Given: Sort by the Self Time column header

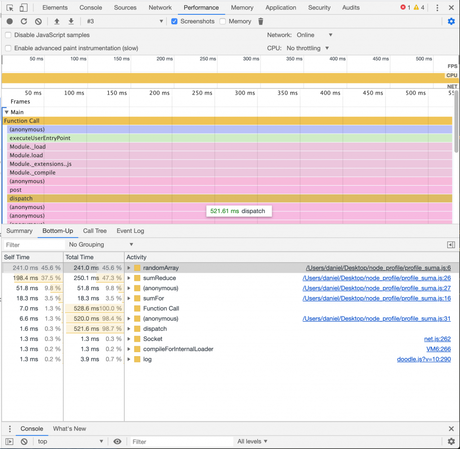Looking at the screenshot, I should [x=32, y=257].
